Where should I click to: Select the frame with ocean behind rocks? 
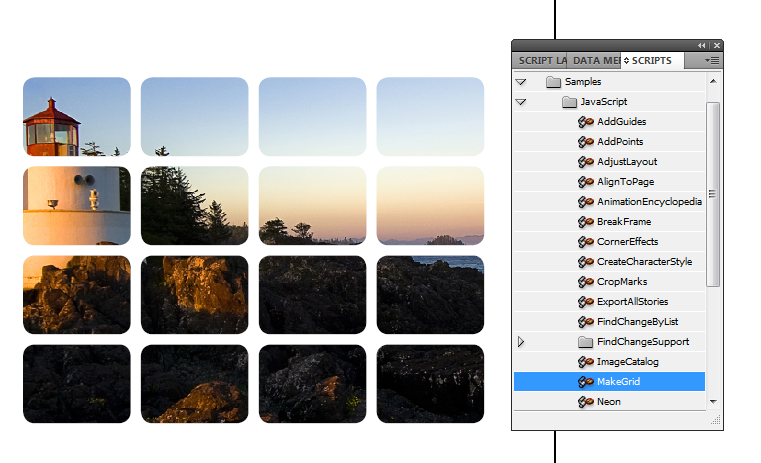coord(430,295)
